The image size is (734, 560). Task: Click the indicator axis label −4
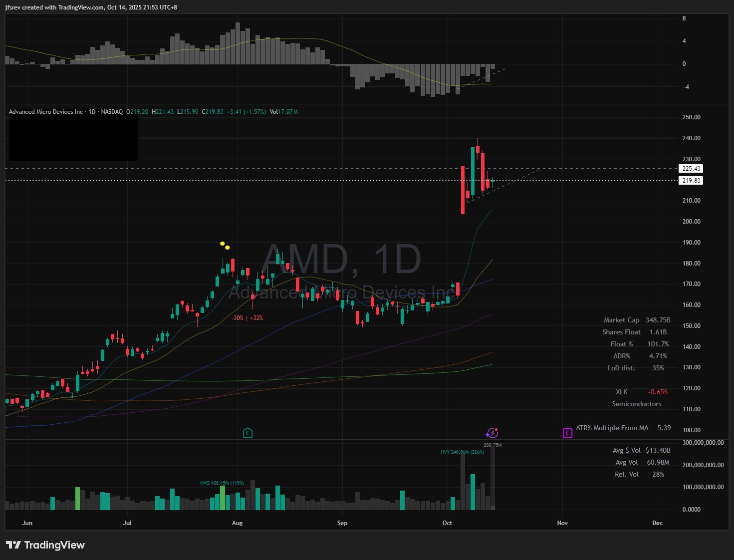[685, 87]
